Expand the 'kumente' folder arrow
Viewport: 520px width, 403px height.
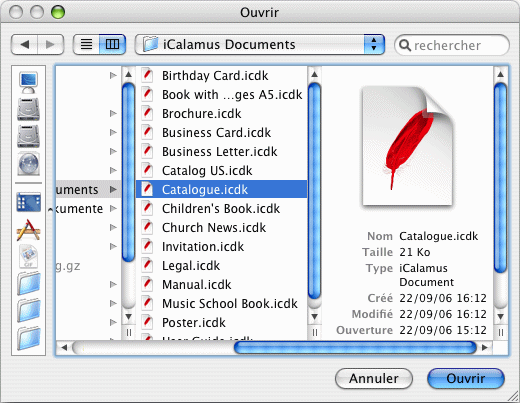click(x=113, y=208)
